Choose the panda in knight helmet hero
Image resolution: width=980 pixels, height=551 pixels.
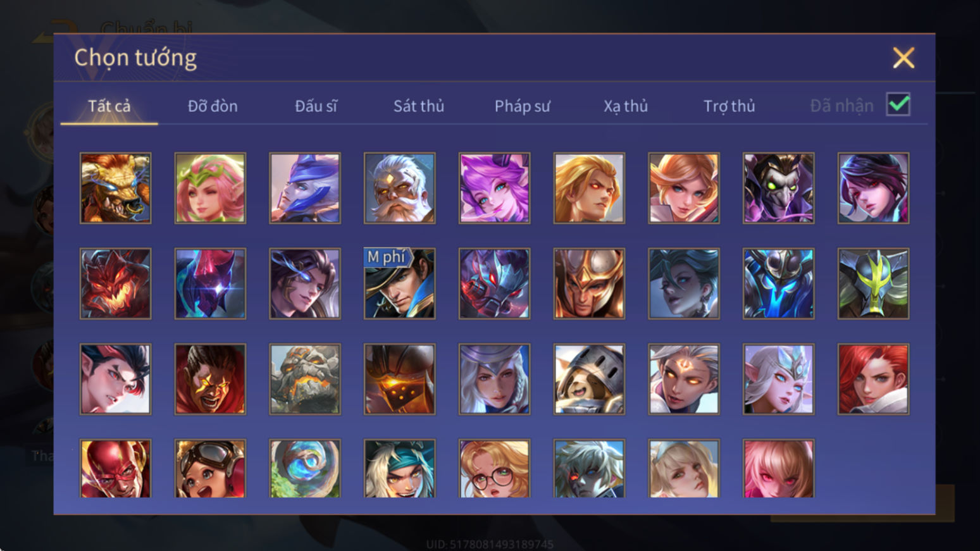coord(589,379)
